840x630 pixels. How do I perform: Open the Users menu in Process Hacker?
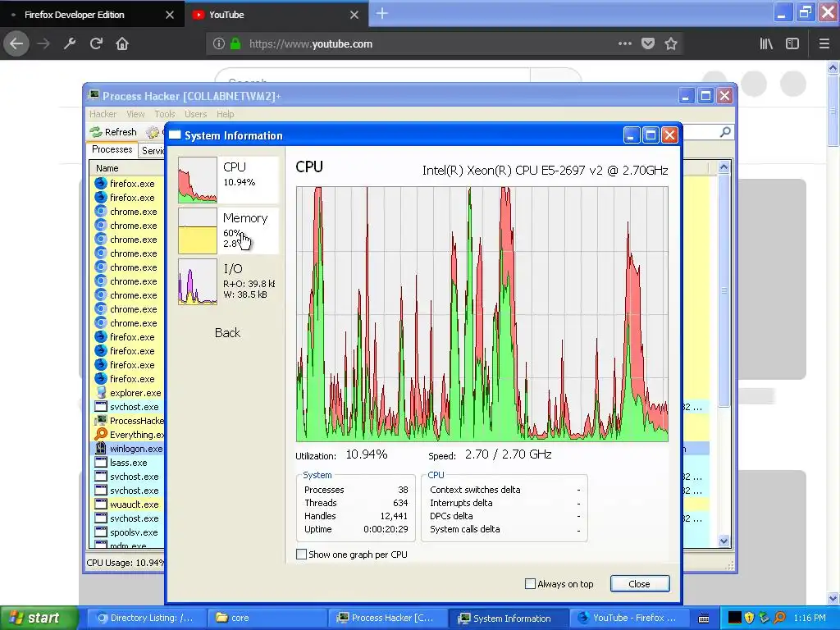195,114
